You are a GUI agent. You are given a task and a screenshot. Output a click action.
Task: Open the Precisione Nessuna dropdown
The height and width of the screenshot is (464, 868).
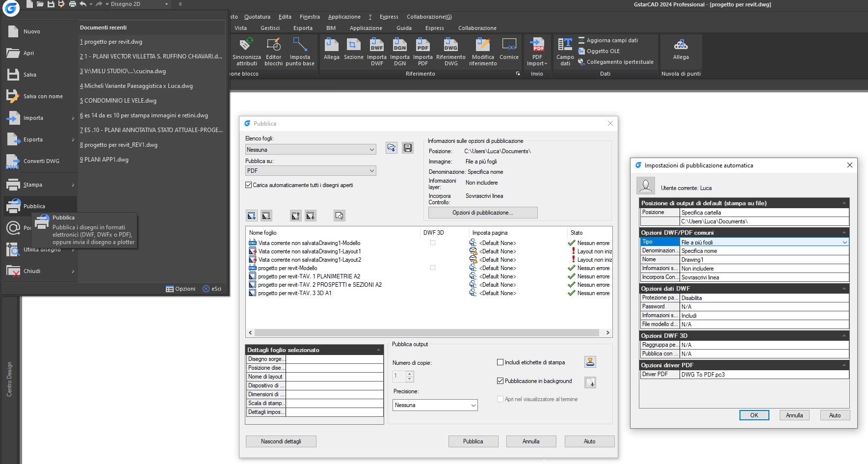click(x=435, y=405)
